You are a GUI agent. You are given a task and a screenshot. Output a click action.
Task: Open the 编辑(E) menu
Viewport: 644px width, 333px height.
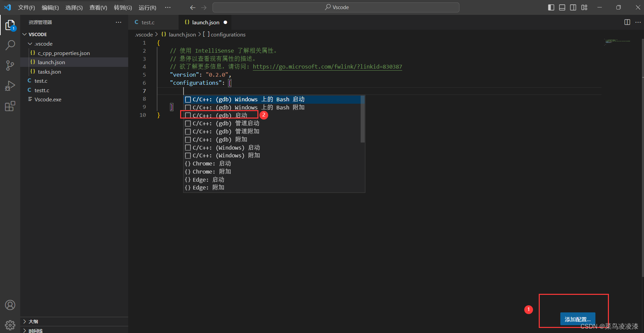[x=50, y=7]
